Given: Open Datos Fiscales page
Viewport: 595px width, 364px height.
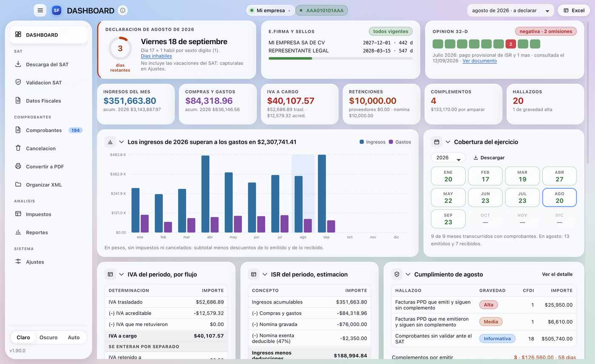Looking at the screenshot, I should (x=48, y=101).
